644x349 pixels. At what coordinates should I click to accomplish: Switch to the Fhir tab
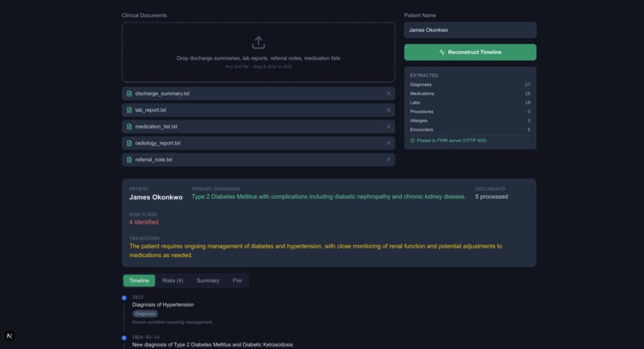[x=237, y=280]
